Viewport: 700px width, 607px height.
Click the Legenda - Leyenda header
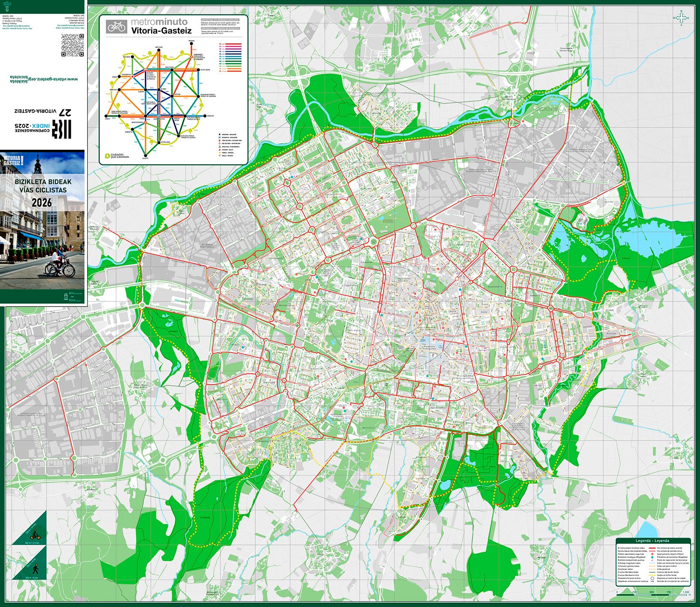pyautogui.click(x=652, y=541)
